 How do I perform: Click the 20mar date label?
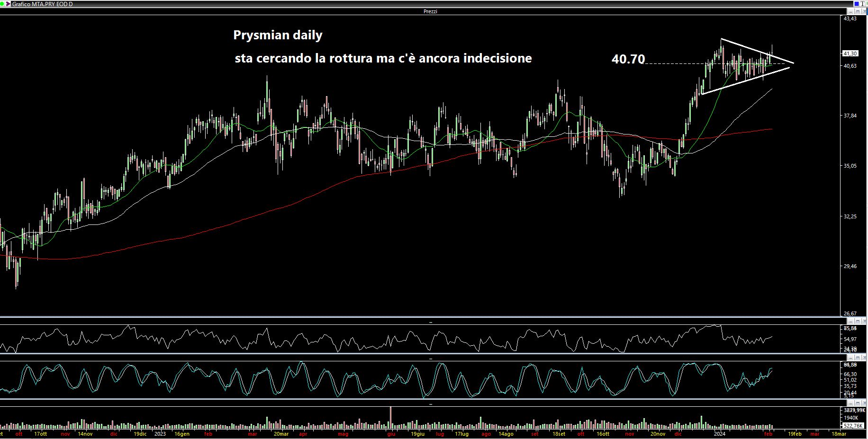click(x=281, y=434)
